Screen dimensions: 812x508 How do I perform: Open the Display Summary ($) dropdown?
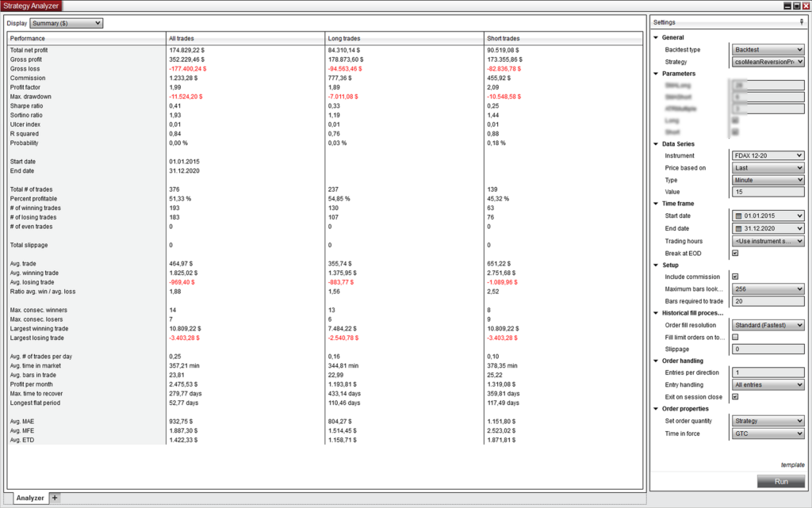[x=67, y=23]
